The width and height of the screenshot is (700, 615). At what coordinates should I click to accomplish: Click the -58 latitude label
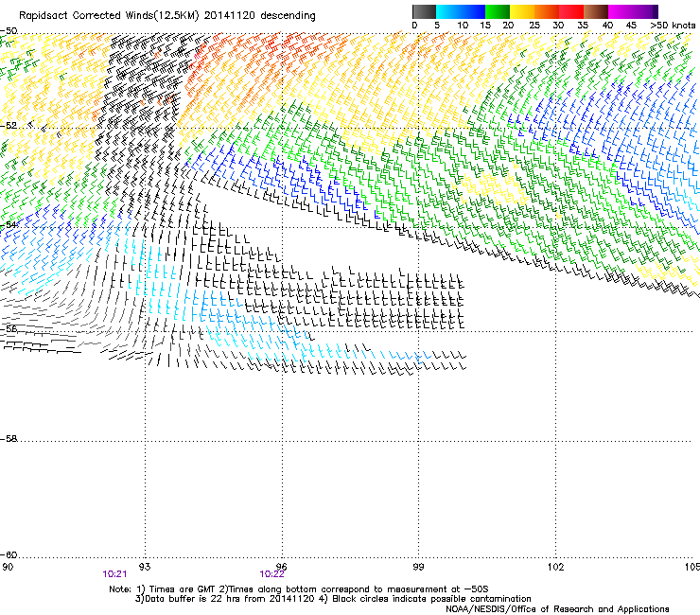click(9, 439)
